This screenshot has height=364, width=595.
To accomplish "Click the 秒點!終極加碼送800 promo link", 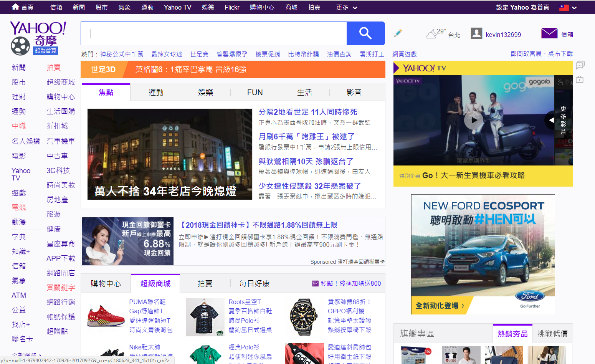I will click(351, 283).
